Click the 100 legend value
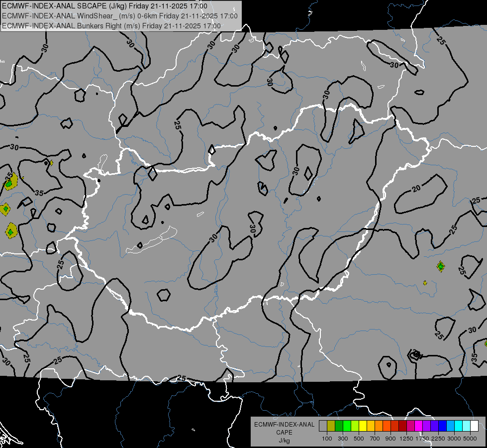Image resolution: width=487 pixels, height=448 pixels. (x=327, y=439)
